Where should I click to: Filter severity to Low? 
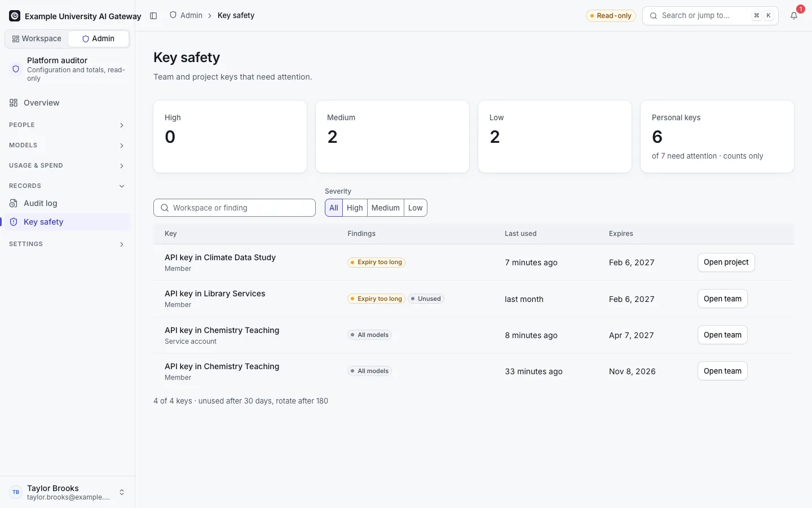coord(416,208)
